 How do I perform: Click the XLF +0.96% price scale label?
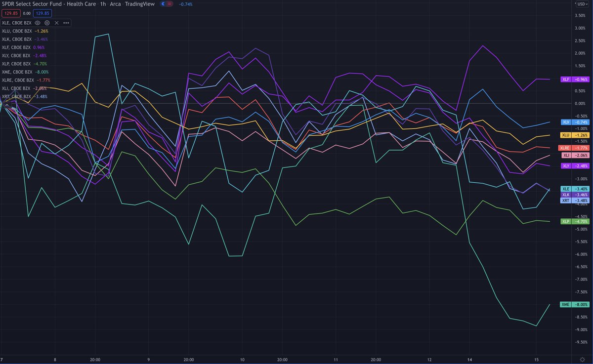tap(575, 79)
